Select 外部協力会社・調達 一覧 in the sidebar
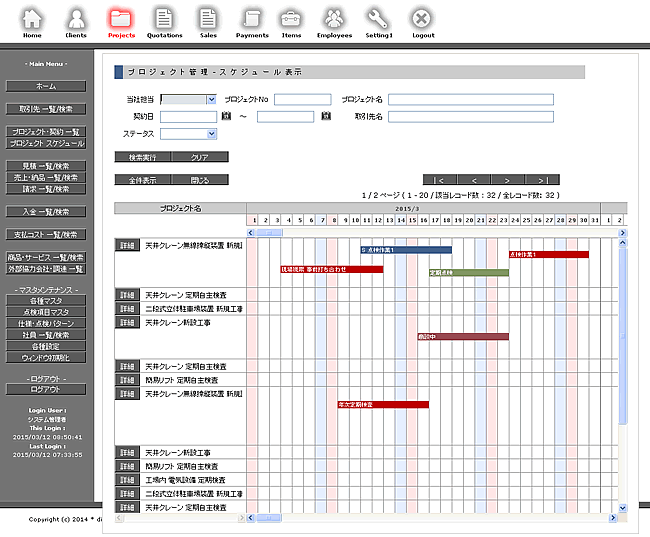Image resolution: width=650 pixels, height=537 pixels. tap(46, 269)
